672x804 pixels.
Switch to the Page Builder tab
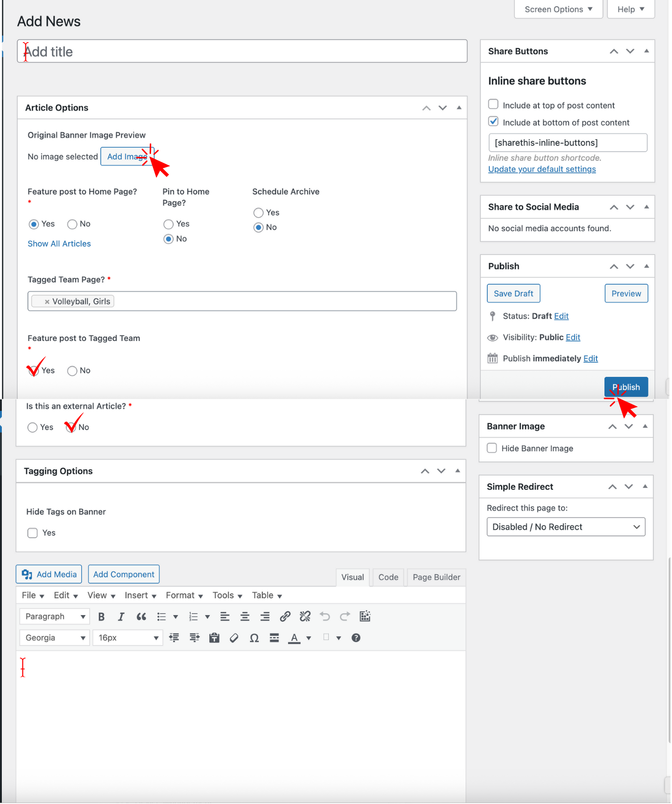tap(436, 577)
